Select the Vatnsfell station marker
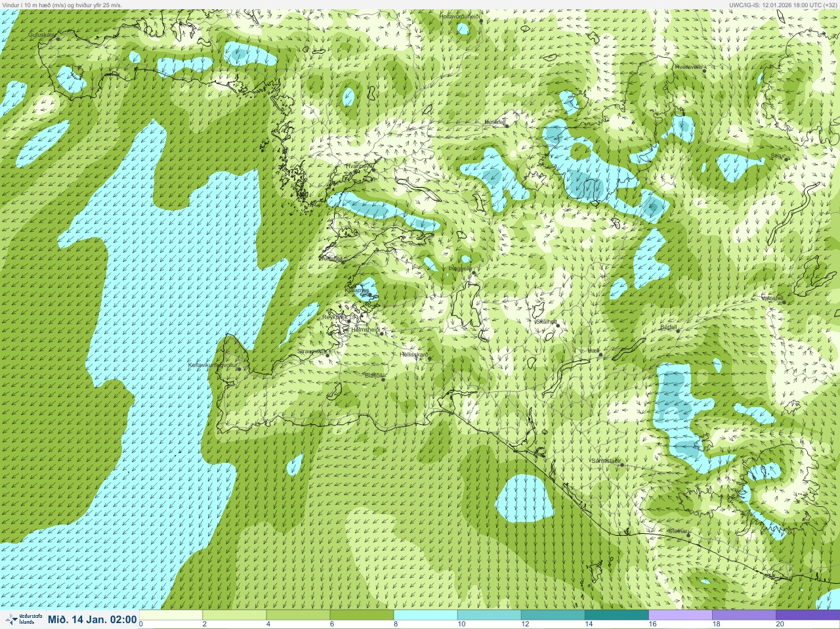Viewport: 840px width, 629px height. point(784,302)
